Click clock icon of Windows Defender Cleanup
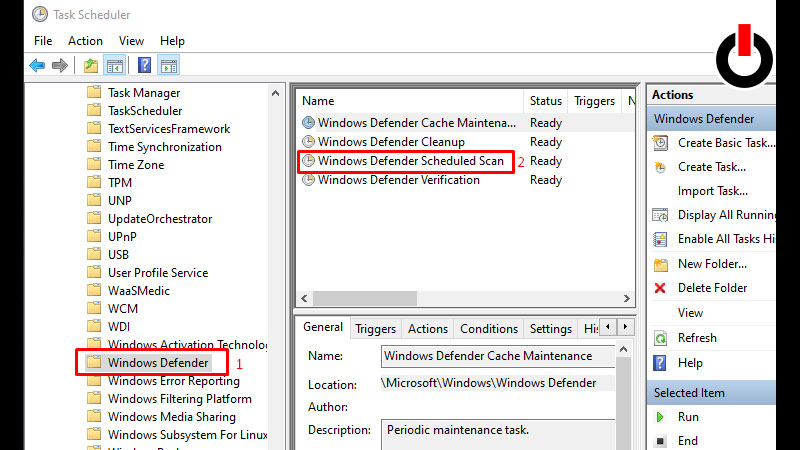Viewport: 800px width, 450px height. coord(308,141)
